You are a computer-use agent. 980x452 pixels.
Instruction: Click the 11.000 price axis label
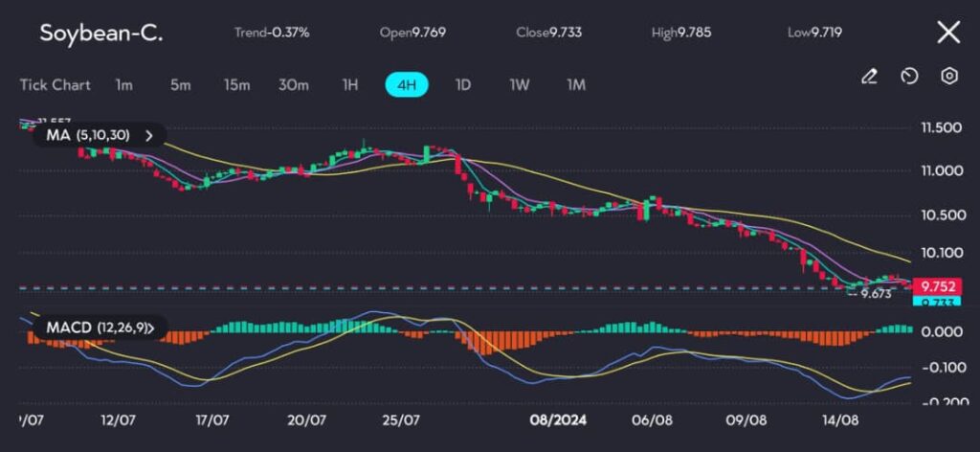942,170
